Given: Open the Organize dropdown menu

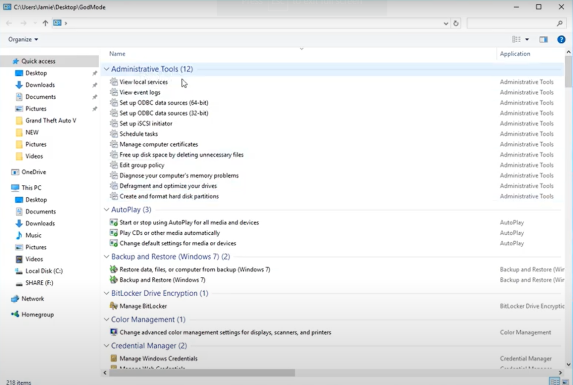Looking at the screenshot, I should (x=23, y=39).
